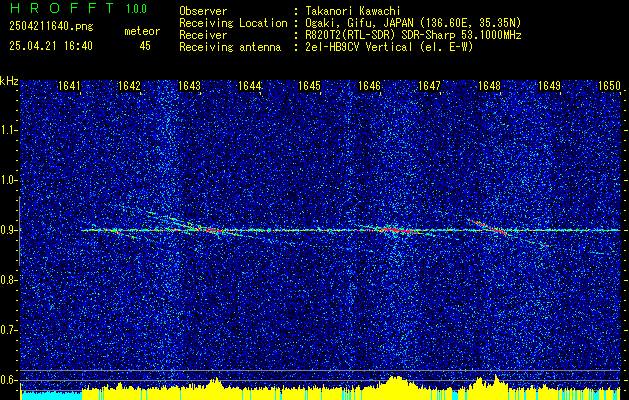Click the cyan bar in level graph
Viewport: 629px width, 400px height.
coord(51,395)
